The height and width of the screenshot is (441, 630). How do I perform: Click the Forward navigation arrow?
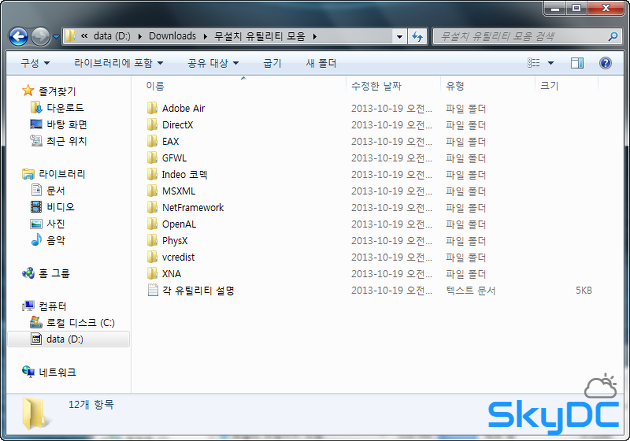click(x=41, y=37)
